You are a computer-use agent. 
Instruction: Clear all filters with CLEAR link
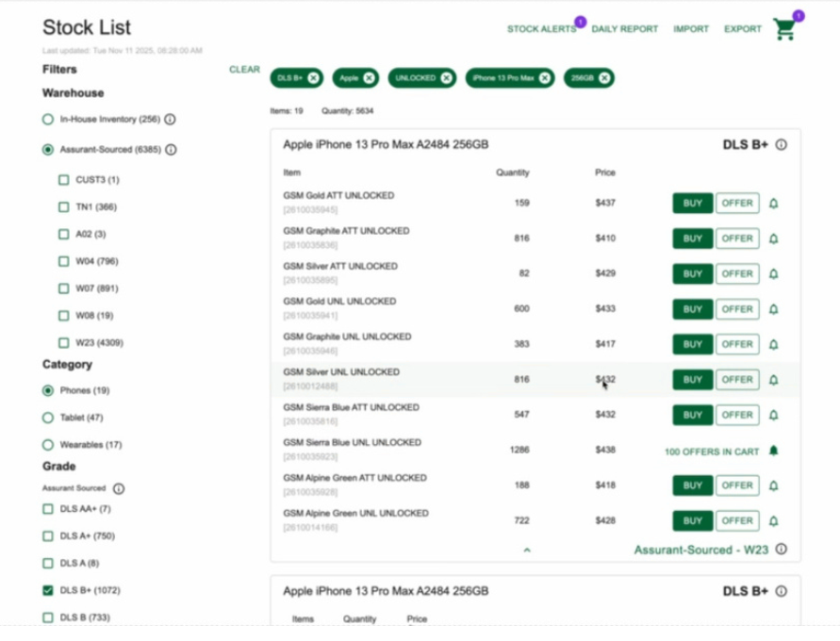click(x=244, y=70)
